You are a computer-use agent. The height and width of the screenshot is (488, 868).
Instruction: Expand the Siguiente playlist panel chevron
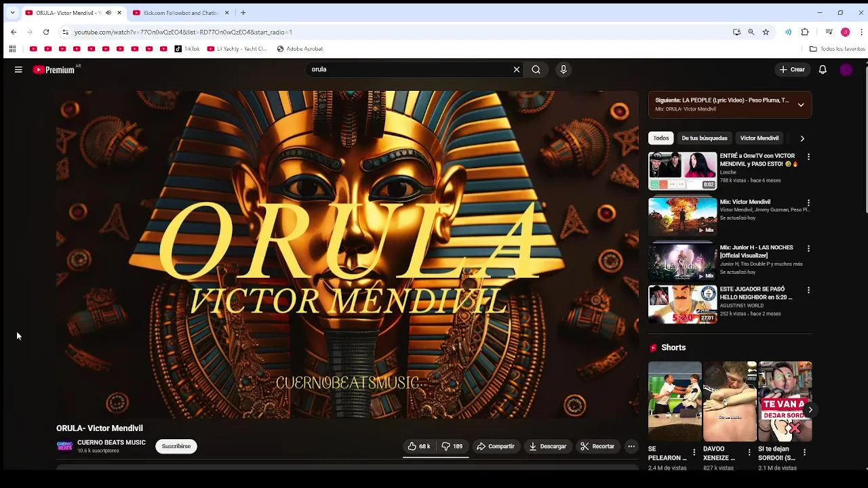tap(801, 104)
